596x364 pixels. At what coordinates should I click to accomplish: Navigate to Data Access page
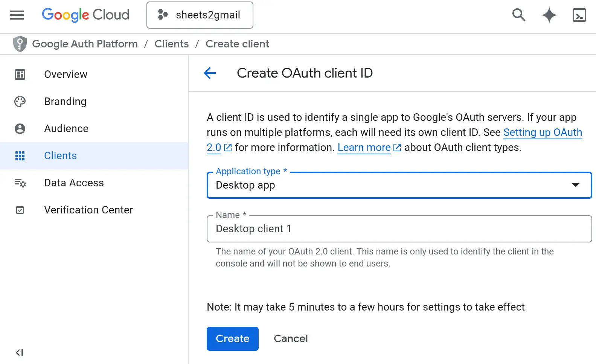(74, 183)
